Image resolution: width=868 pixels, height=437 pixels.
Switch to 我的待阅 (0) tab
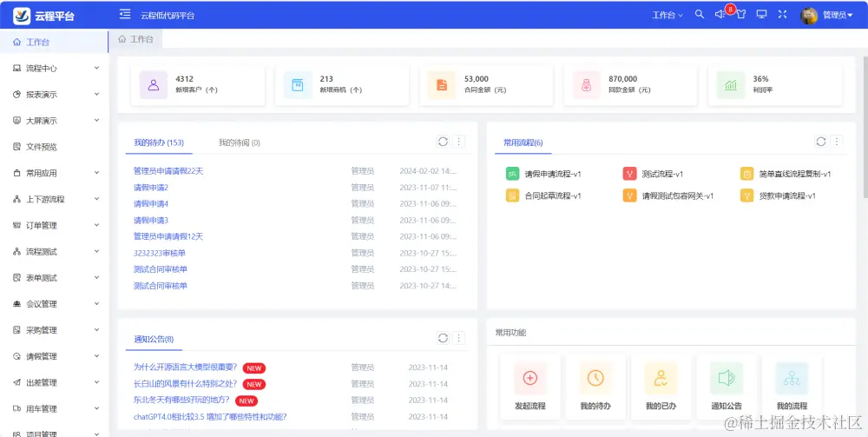[x=240, y=142]
